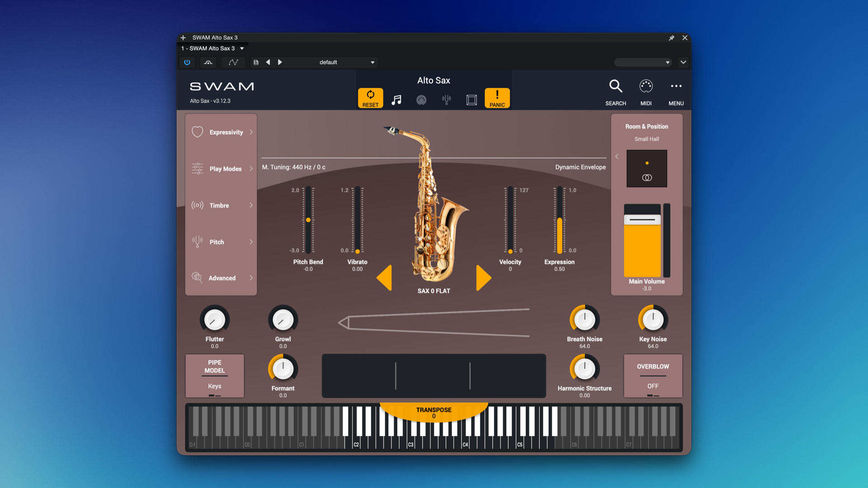Viewport: 868px width, 488px height.
Task: Go to next preset arrow
Action: [280, 62]
